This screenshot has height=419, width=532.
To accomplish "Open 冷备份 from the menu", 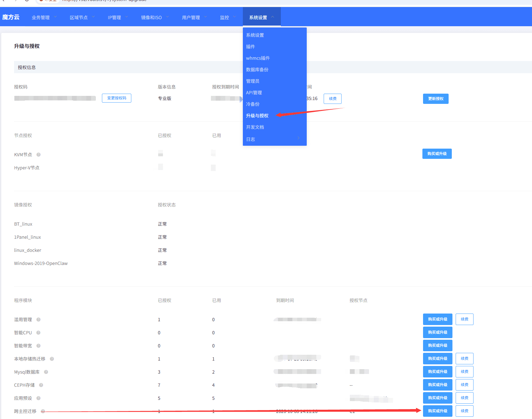I will 275,104.
